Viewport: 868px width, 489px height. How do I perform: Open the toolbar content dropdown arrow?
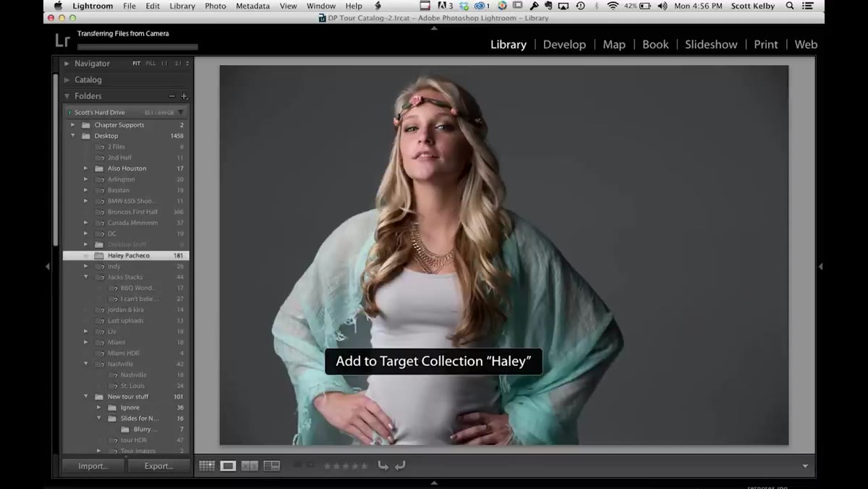pos(805,467)
